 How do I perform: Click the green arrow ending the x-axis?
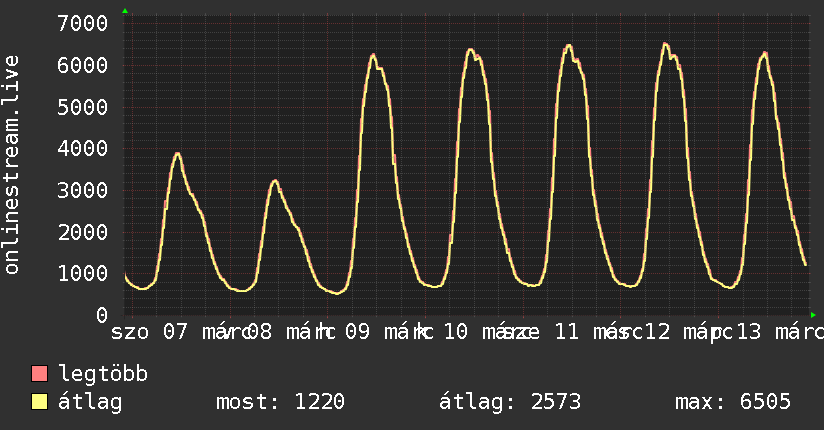click(813, 315)
